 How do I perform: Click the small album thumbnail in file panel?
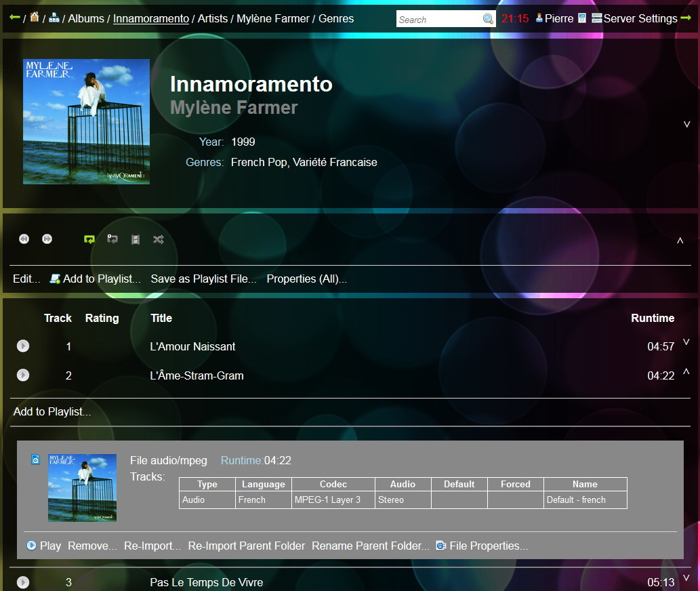click(82, 488)
